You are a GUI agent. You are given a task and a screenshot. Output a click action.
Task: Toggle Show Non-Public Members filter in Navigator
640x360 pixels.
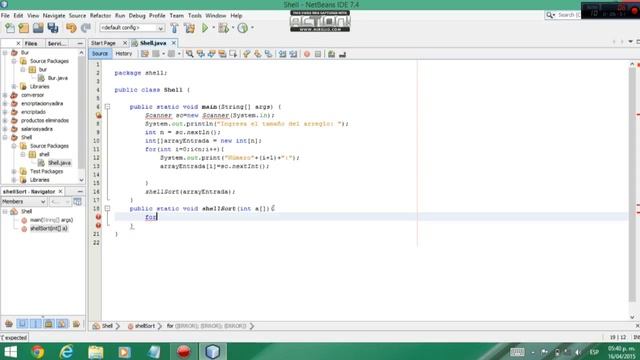coord(49,324)
